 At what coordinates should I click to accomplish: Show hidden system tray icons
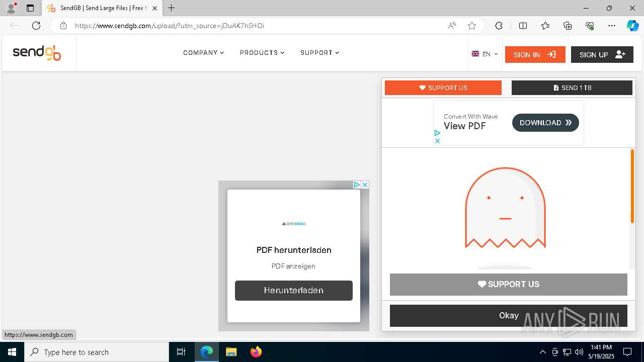[x=542, y=352]
